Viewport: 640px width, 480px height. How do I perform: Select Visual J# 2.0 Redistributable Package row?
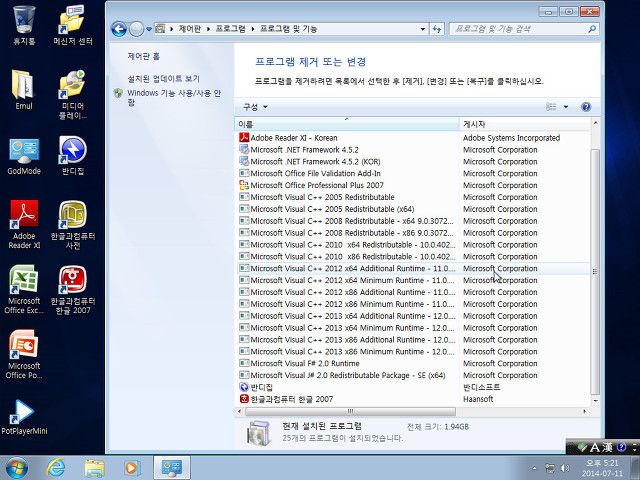click(412, 375)
